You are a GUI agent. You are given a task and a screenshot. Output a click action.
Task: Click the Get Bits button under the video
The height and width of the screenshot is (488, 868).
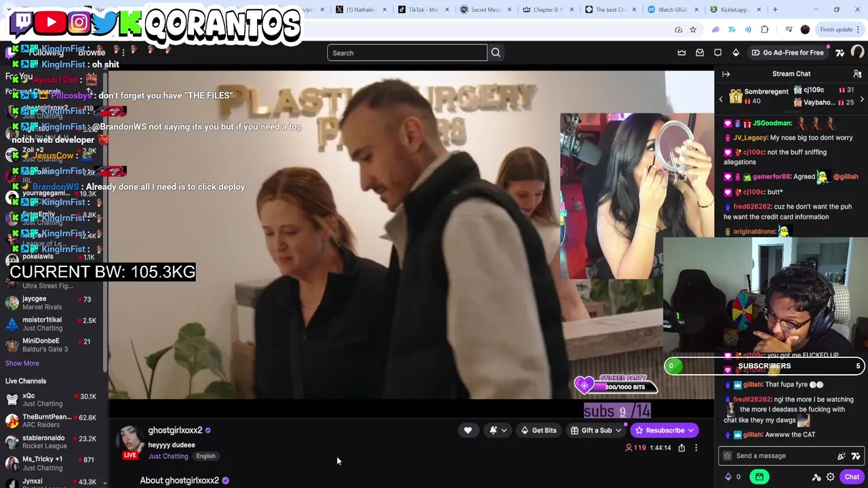pos(538,430)
